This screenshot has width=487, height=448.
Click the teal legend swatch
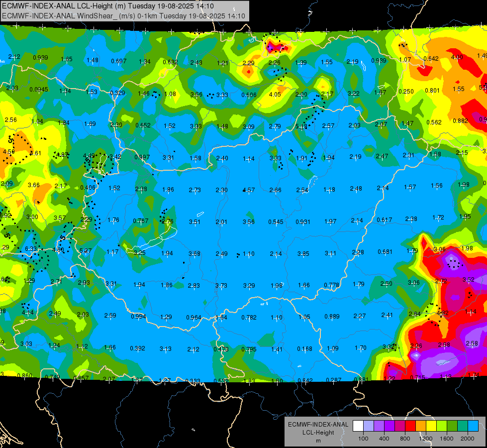coord(463,426)
